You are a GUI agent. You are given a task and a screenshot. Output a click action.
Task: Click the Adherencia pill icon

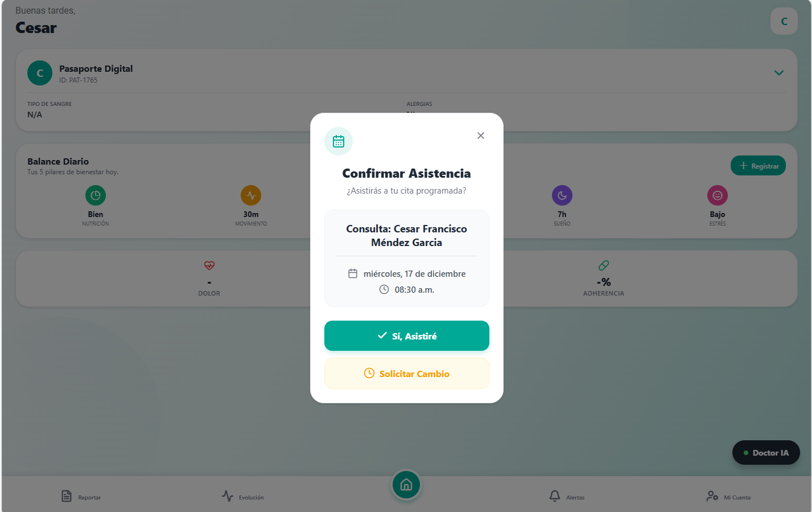pos(604,265)
